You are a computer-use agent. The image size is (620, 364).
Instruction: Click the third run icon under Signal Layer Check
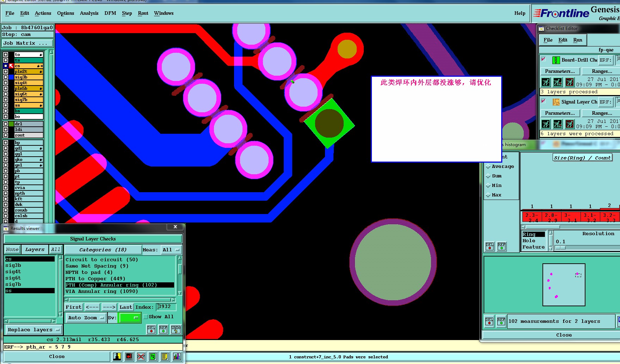[570, 124]
